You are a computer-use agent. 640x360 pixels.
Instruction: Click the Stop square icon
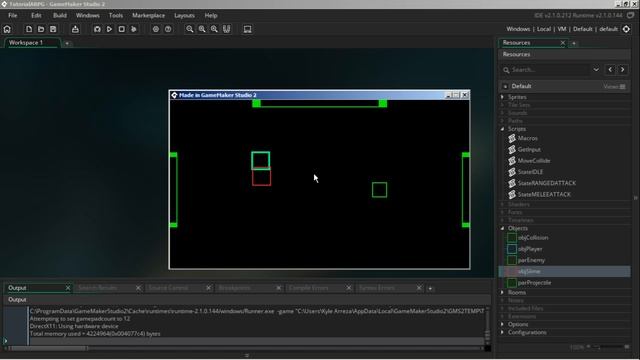point(122,29)
